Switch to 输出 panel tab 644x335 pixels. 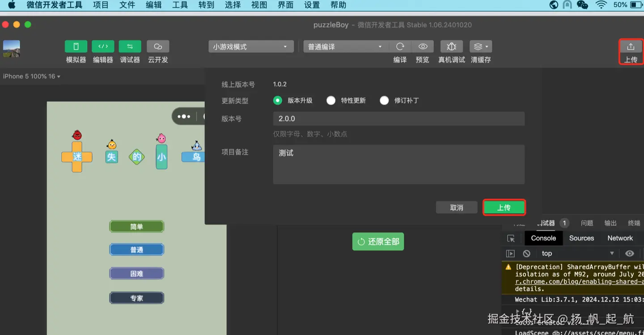610,223
